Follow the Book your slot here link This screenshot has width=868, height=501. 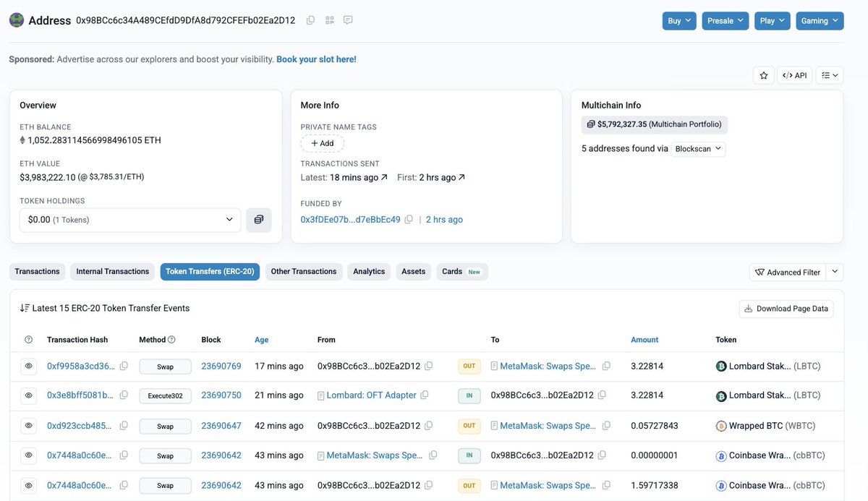316,59
